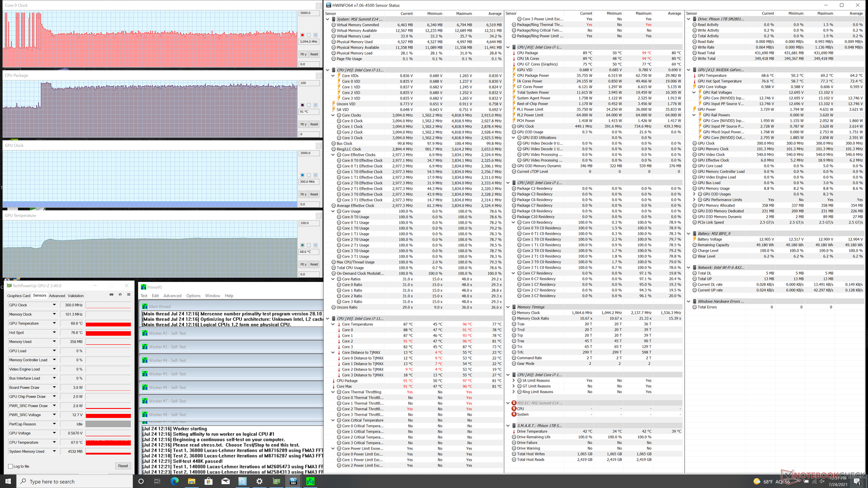Open PerfCap Reason sensor dropdown
This screenshot has width=868, height=488.
tap(54, 424)
